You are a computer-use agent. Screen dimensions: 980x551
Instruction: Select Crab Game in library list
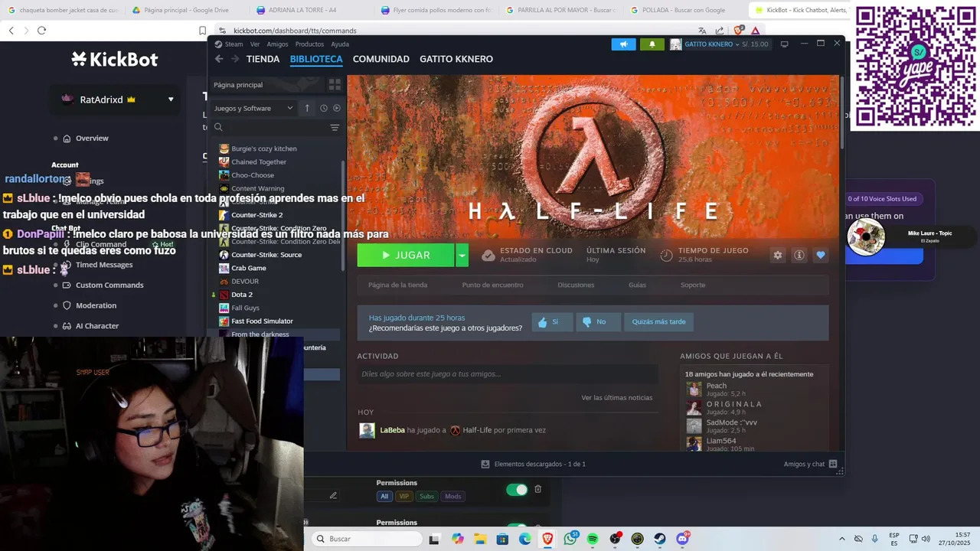coord(248,268)
